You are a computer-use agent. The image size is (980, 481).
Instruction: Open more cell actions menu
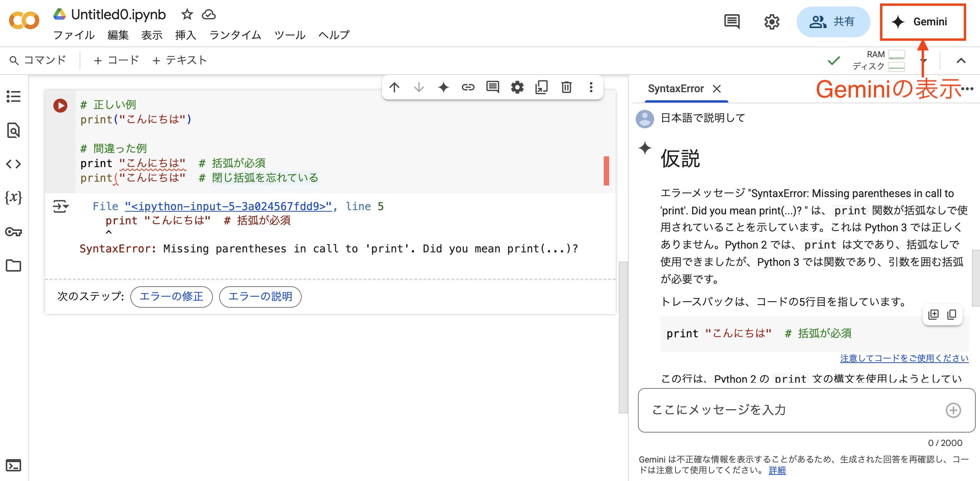(x=591, y=87)
